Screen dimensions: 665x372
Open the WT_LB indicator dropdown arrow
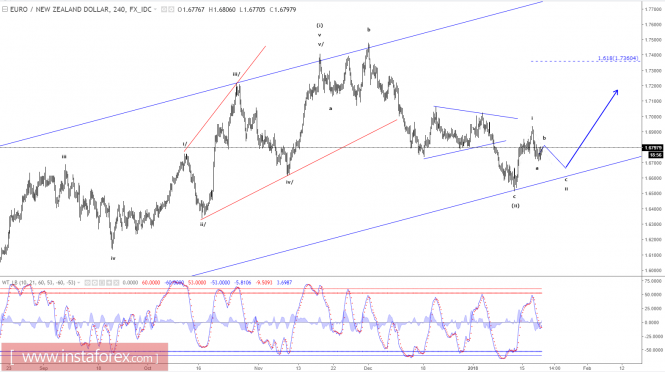coord(79,282)
